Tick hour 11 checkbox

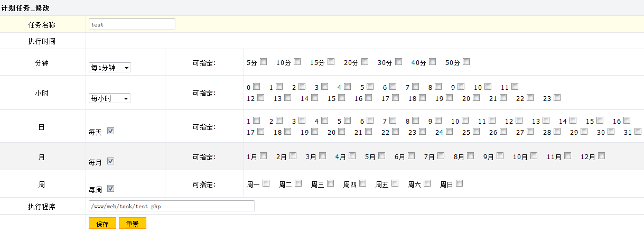pos(515,86)
